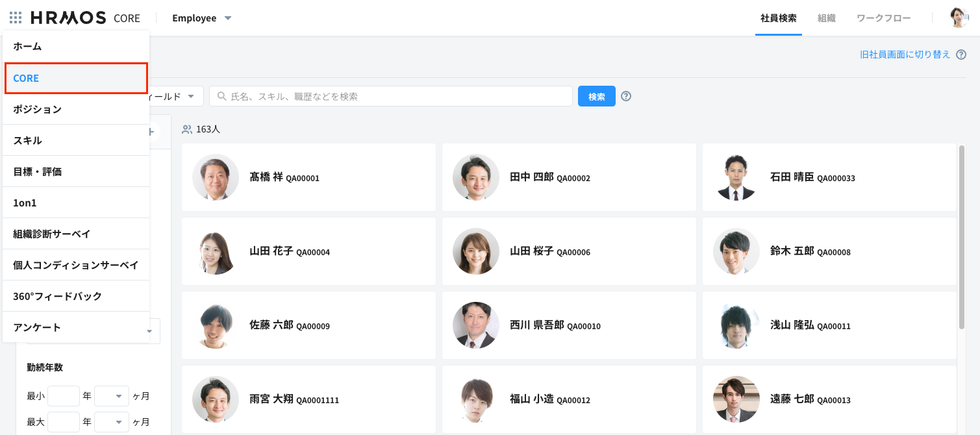Expand the Employee dropdown in header
980x435 pixels.
tap(202, 18)
